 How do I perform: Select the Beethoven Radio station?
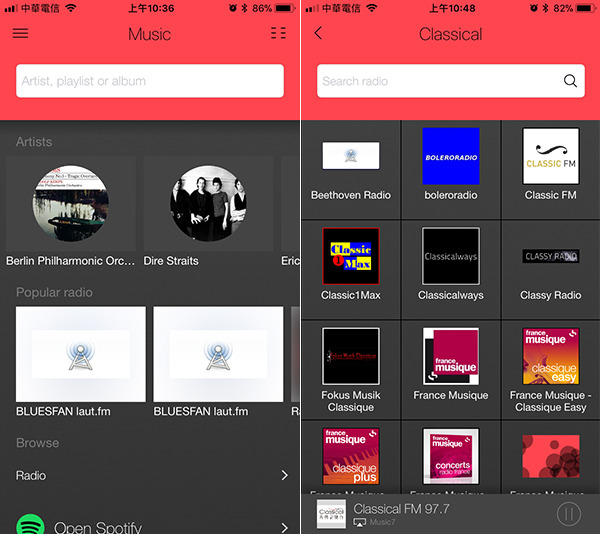click(x=351, y=156)
